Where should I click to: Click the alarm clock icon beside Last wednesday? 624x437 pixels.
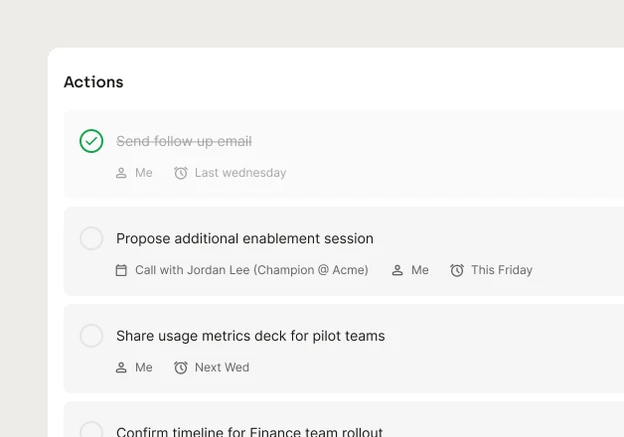[181, 173]
